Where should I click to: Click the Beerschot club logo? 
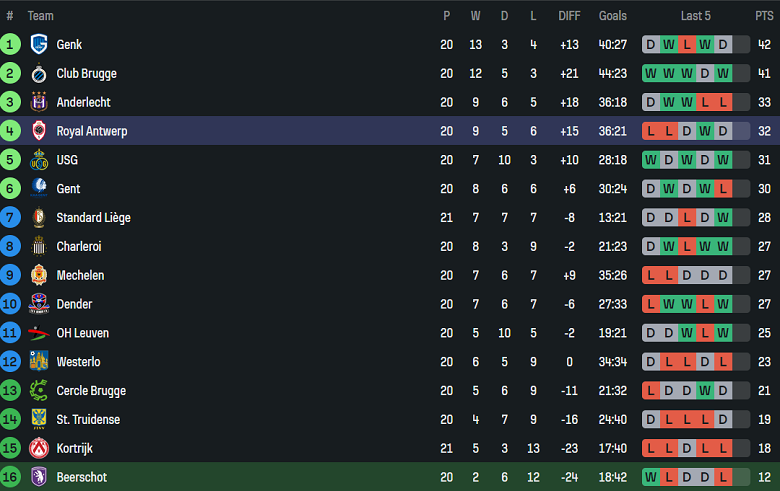pos(39,477)
